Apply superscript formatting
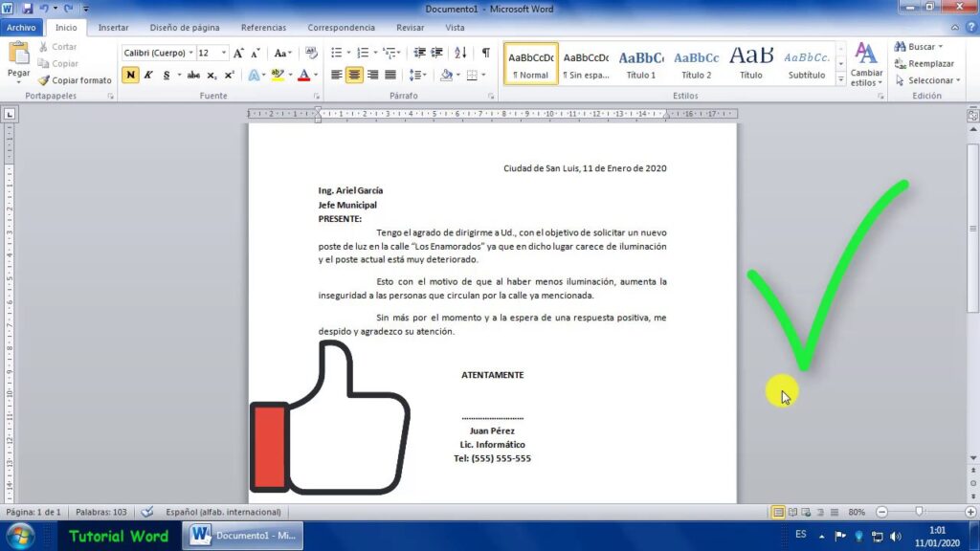980x551 pixels. (x=230, y=75)
